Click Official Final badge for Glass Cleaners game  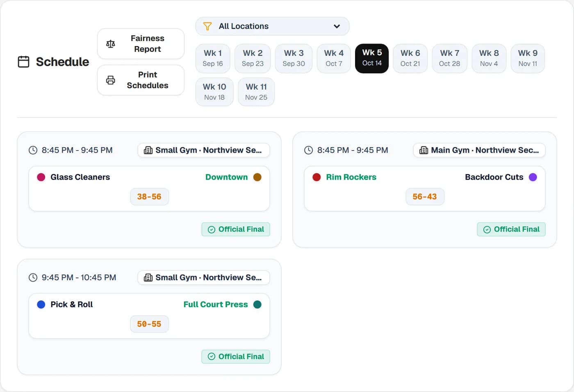coord(236,230)
